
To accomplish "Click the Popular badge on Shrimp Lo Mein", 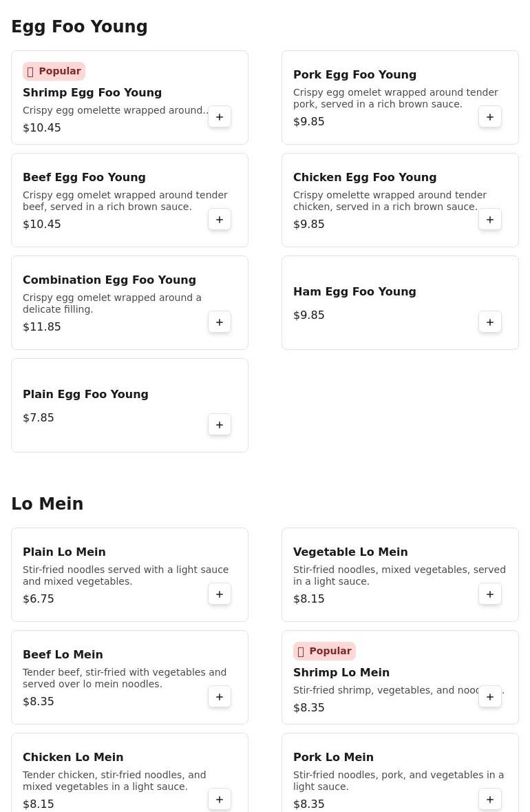I will point(324,652).
